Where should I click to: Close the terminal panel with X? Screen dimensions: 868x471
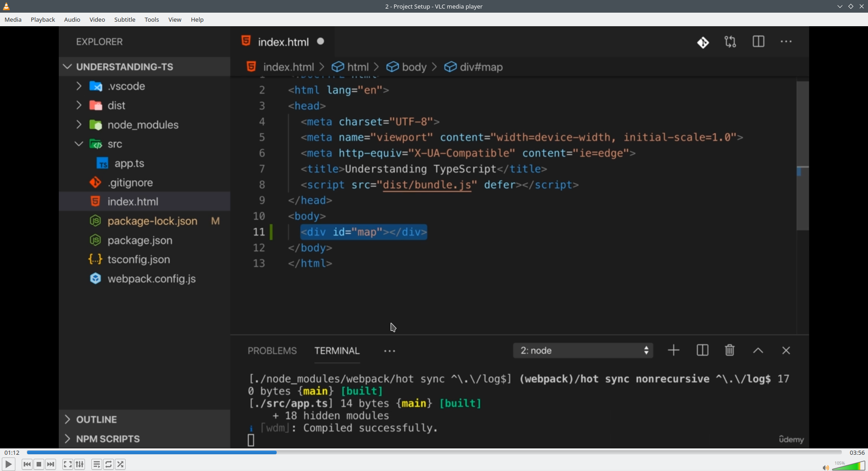tap(786, 351)
